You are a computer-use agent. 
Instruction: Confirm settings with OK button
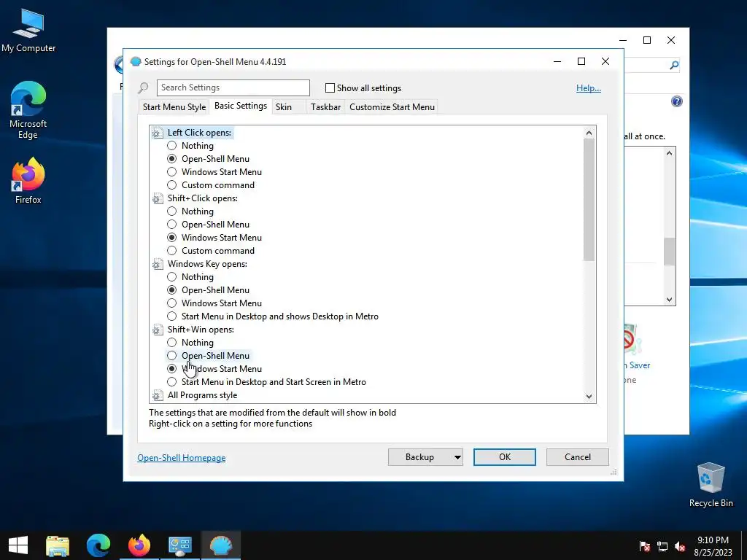click(x=505, y=457)
